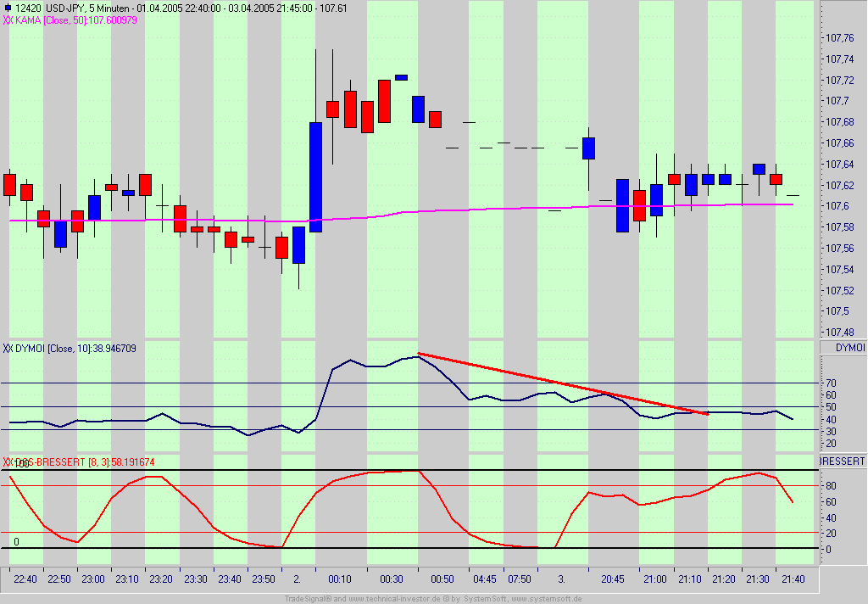Click the 107,54 price axis label
The image size is (868, 604).
[x=840, y=270]
